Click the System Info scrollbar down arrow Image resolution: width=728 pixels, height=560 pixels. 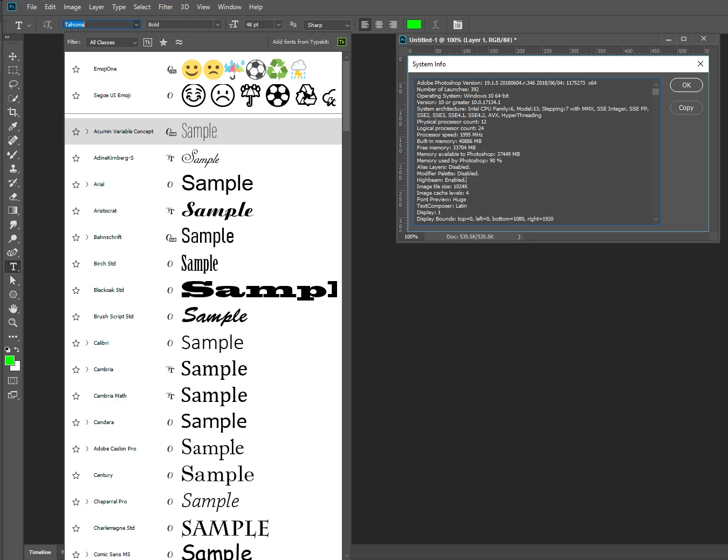[x=656, y=219]
